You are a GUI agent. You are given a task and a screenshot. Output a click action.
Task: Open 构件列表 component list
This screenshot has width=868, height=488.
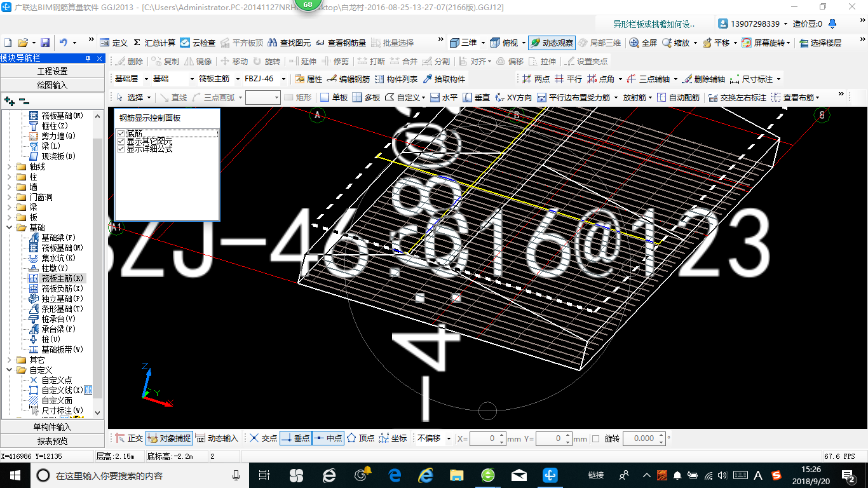click(396, 79)
